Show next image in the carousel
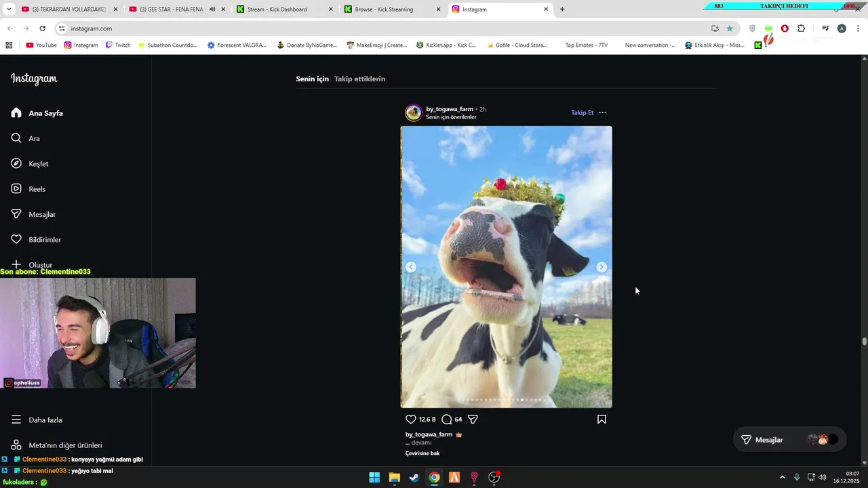The width and height of the screenshot is (868, 488). click(x=601, y=267)
